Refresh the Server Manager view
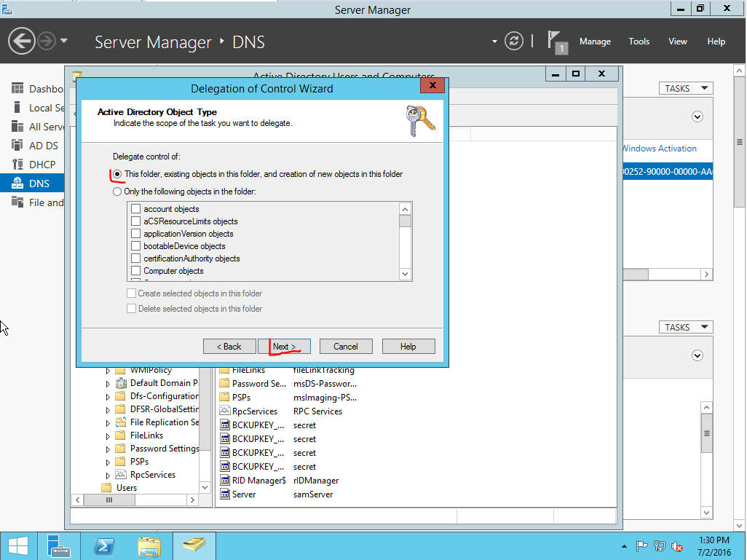 (513, 41)
